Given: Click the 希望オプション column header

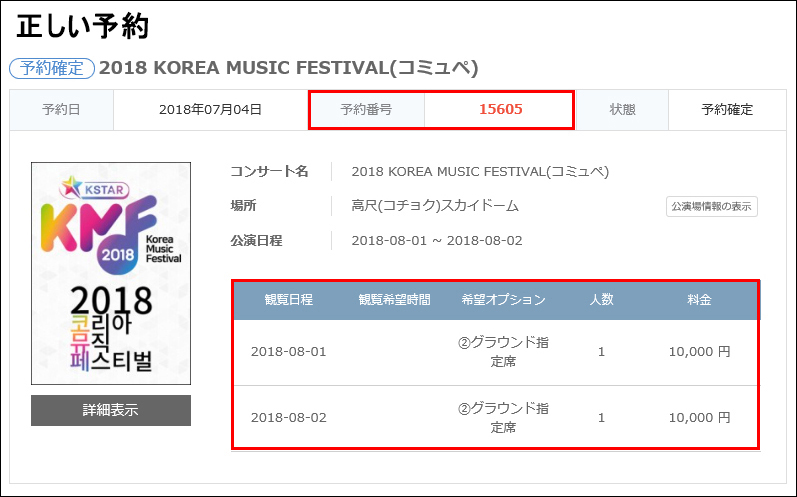Looking at the screenshot, I should tap(503, 300).
